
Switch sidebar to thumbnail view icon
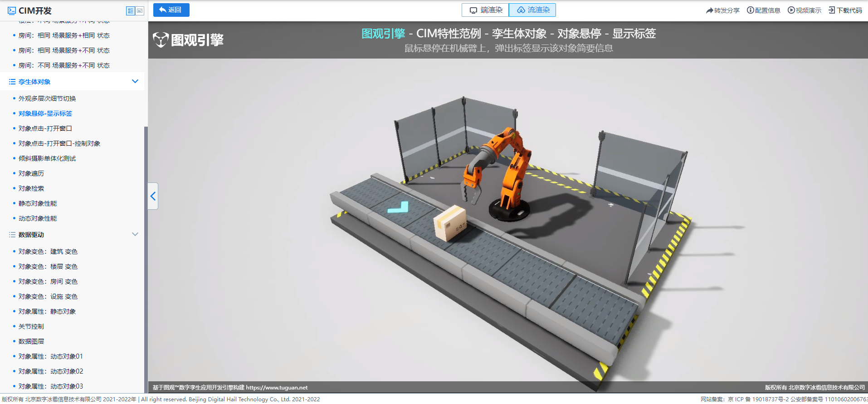tap(140, 11)
